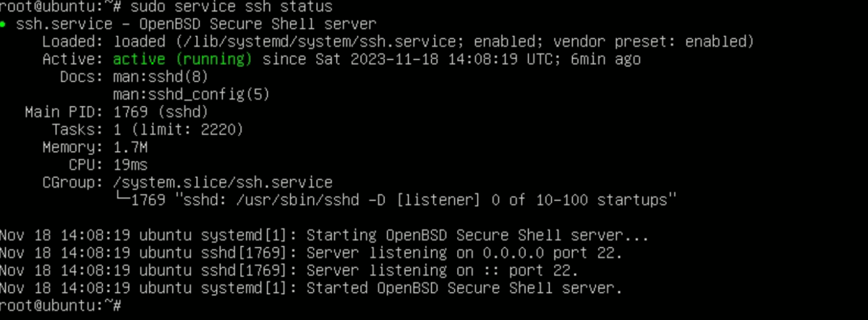Click the green 'active (running)' status text
The width and height of the screenshot is (868, 320).
click(x=183, y=59)
